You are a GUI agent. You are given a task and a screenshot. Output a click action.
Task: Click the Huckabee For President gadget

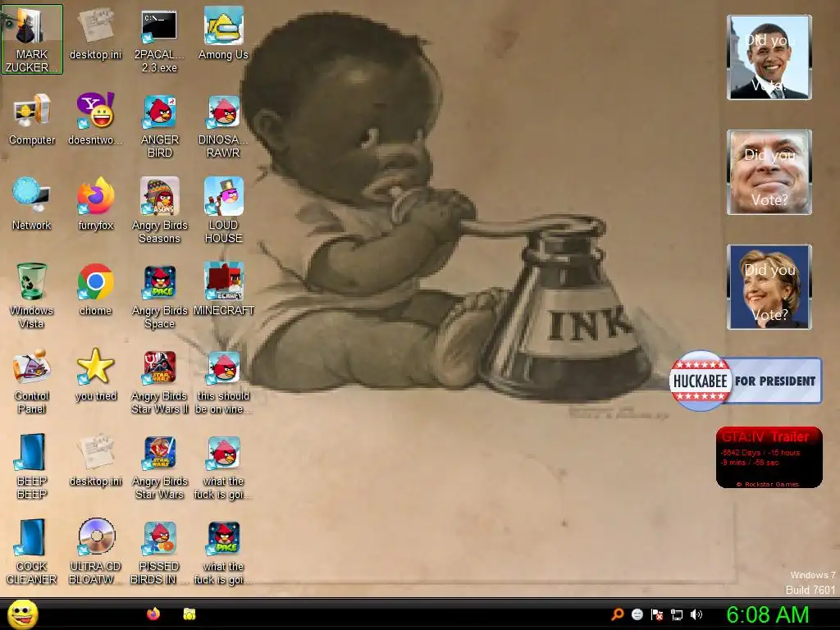(746, 381)
